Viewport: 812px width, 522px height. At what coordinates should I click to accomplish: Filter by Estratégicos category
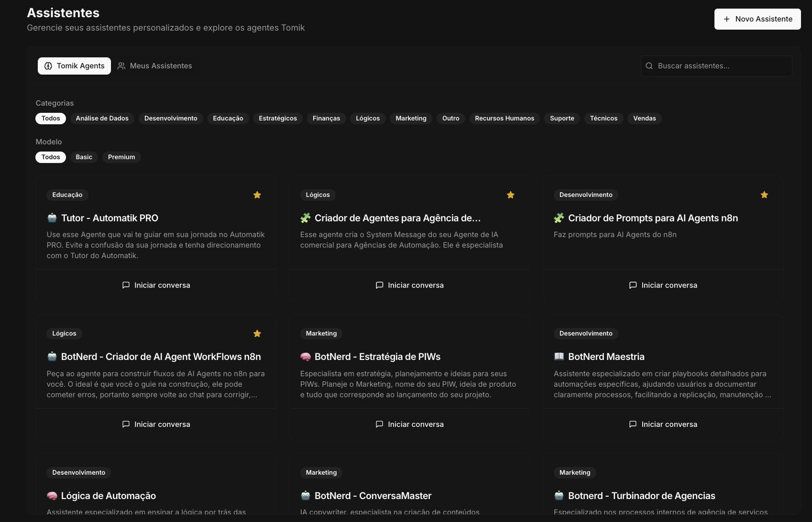coord(278,119)
